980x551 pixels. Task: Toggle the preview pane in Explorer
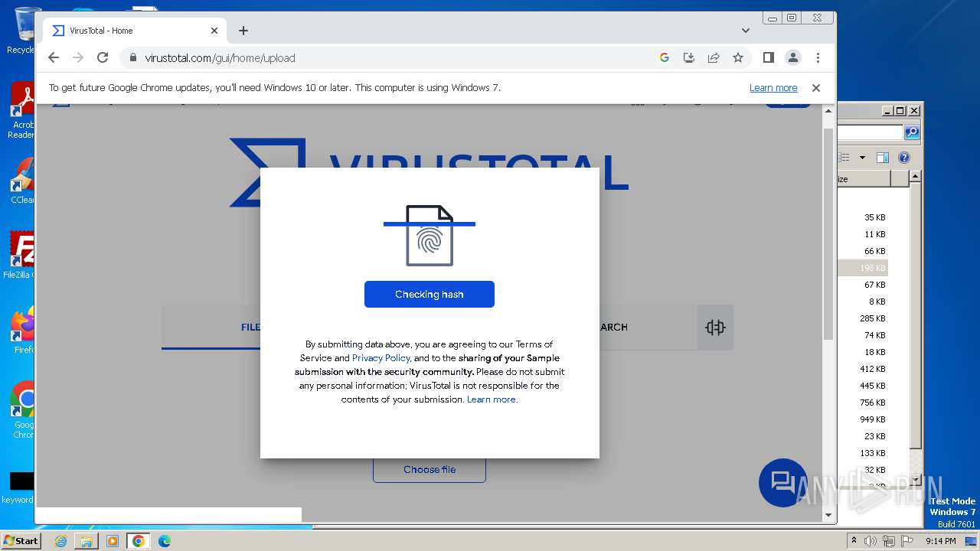pos(882,158)
